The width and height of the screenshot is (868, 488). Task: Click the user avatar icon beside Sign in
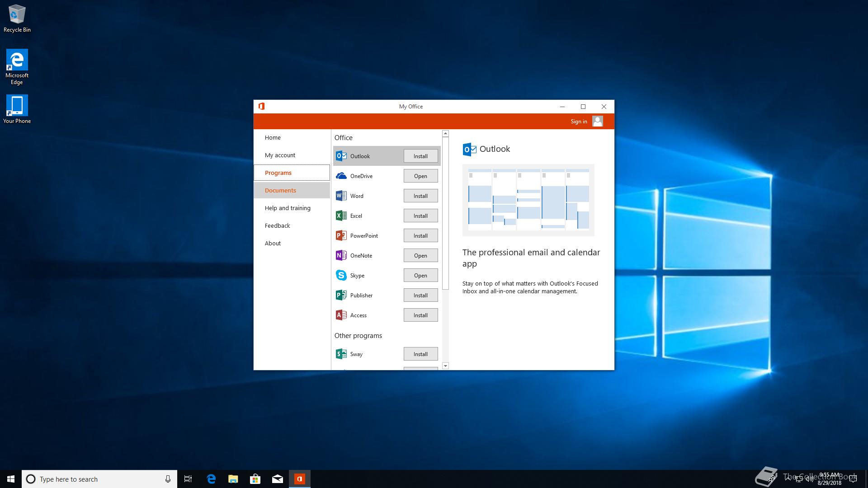pos(597,121)
